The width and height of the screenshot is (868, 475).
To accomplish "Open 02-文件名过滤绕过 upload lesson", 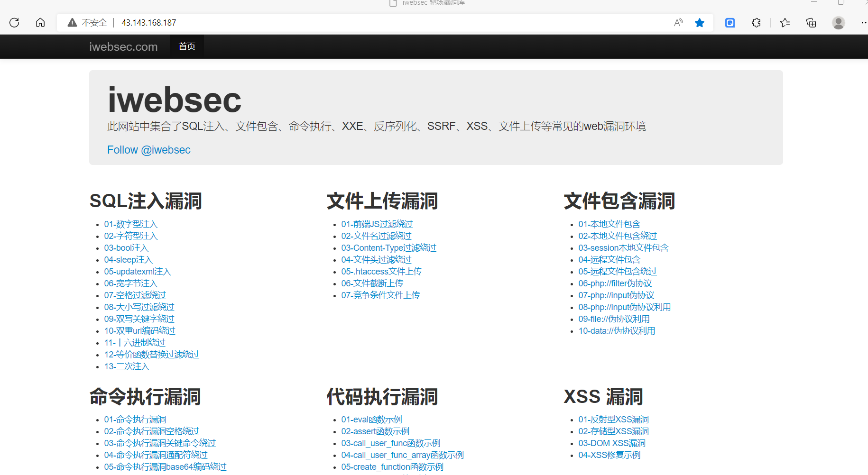I will [x=377, y=236].
